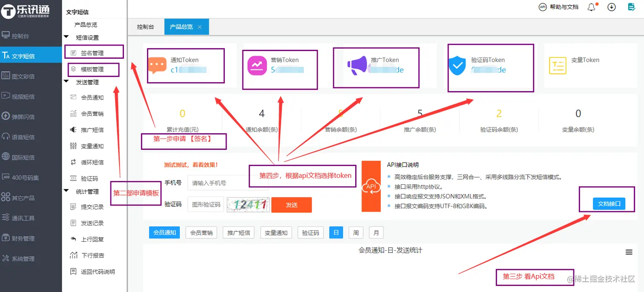Click the 营销Token pink chart icon
The image size is (644, 292).
[x=257, y=66]
